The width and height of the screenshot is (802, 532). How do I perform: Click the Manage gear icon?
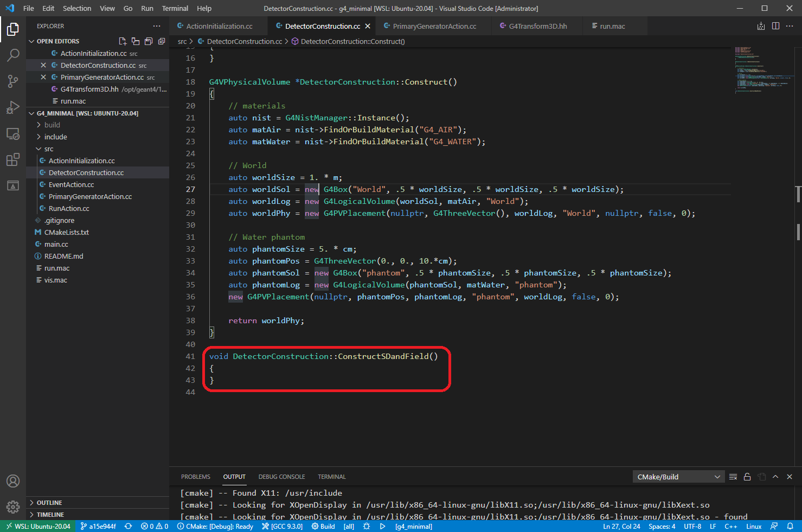tap(13, 507)
